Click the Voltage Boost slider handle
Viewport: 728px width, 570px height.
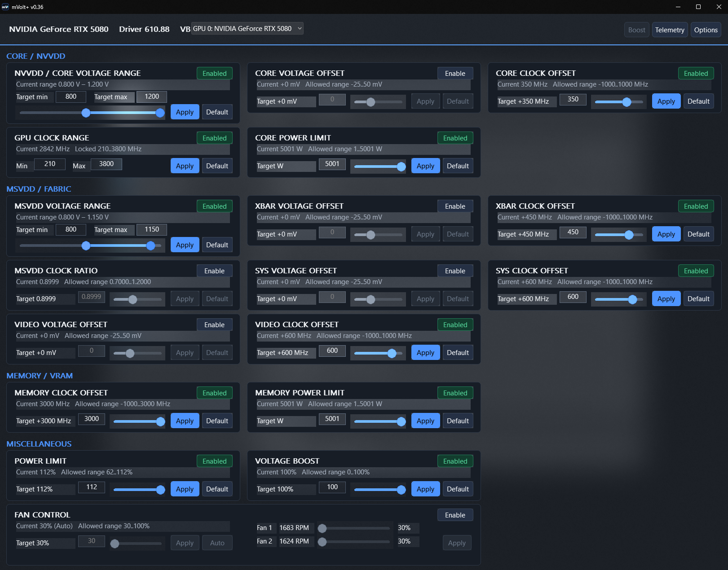[401, 490]
